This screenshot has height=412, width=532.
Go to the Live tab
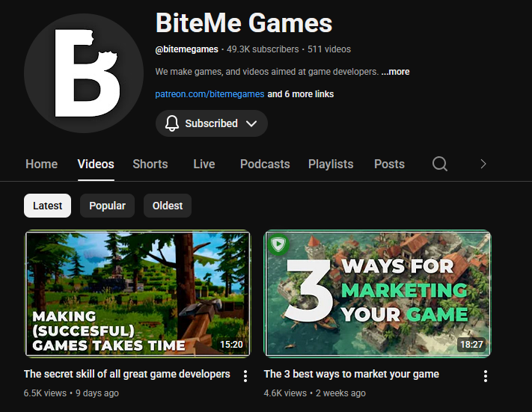[204, 164]
